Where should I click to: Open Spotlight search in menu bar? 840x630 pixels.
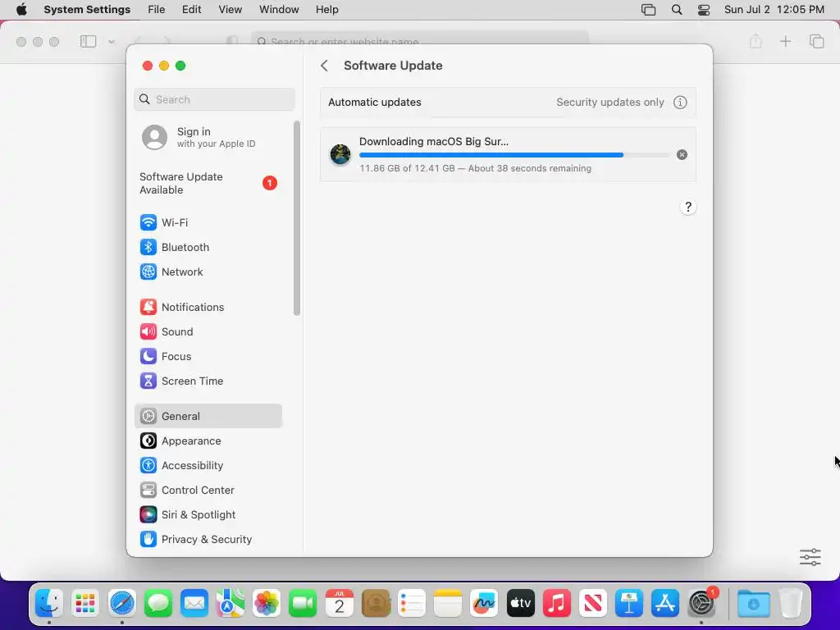point(677,10)
